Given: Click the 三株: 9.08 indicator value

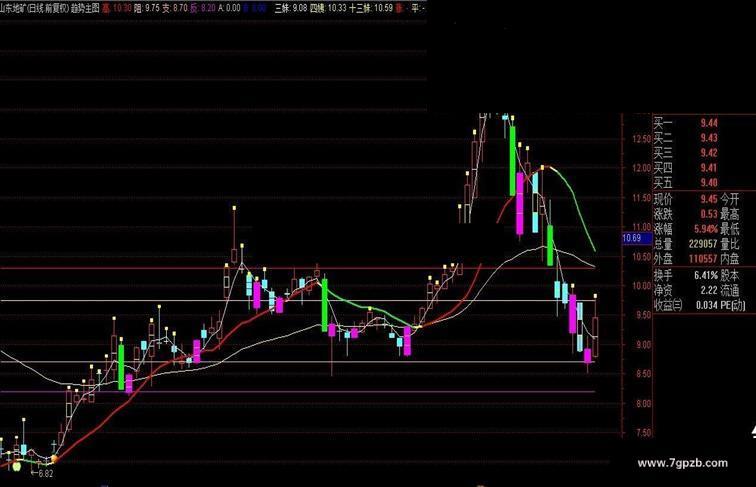Looking at the screenshot, I should 290,8.
